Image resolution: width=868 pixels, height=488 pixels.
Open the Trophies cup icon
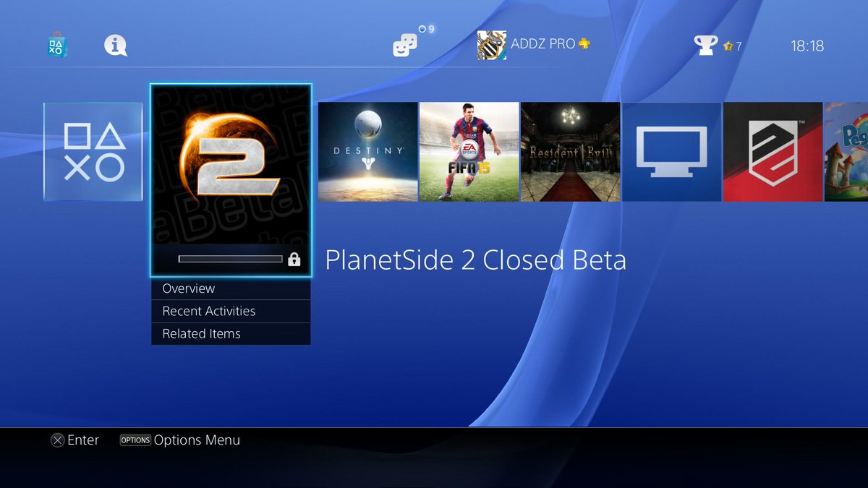[x=706, y=46]
